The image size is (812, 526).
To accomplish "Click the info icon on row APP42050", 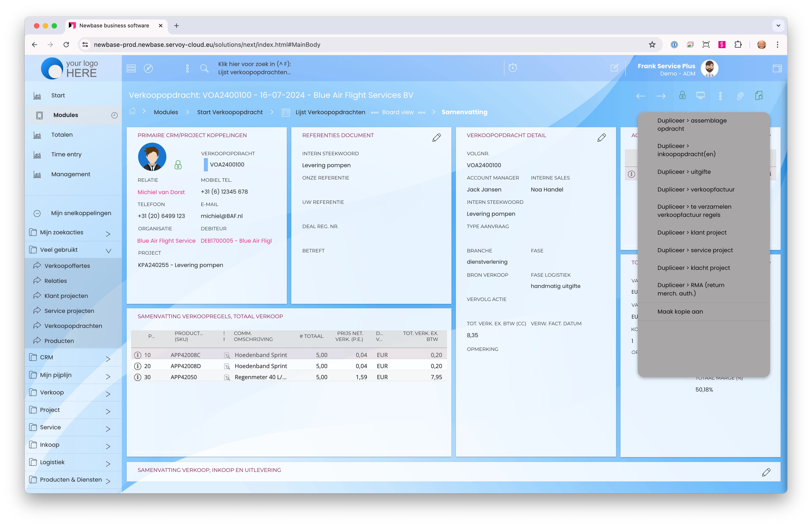I will (137, 377).
